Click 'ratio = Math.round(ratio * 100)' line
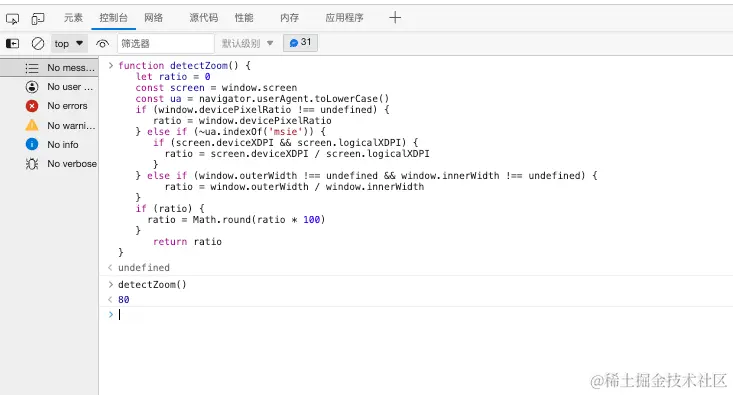The image size is (733, 395). (236, 220)
